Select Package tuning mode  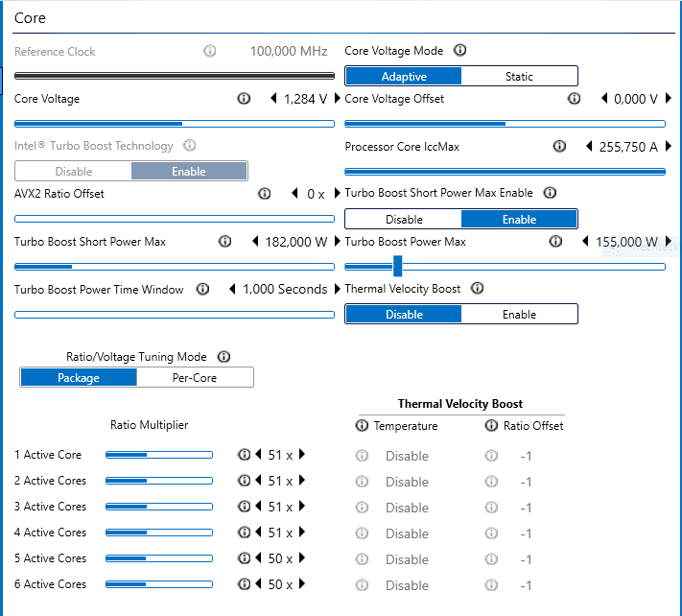tap(79, 377)
